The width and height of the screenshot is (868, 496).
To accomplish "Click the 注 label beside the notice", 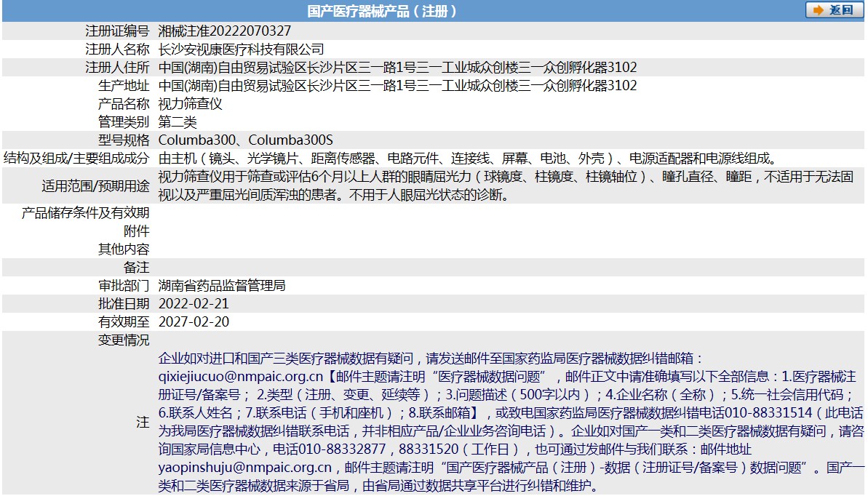I will point(143,423).
